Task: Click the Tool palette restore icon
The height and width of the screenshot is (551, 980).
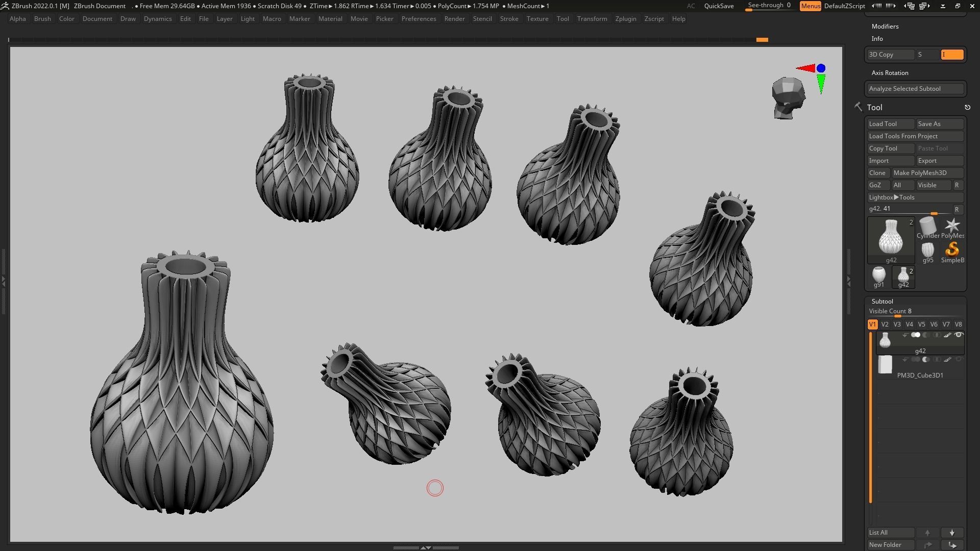Action: click(967, 107)
